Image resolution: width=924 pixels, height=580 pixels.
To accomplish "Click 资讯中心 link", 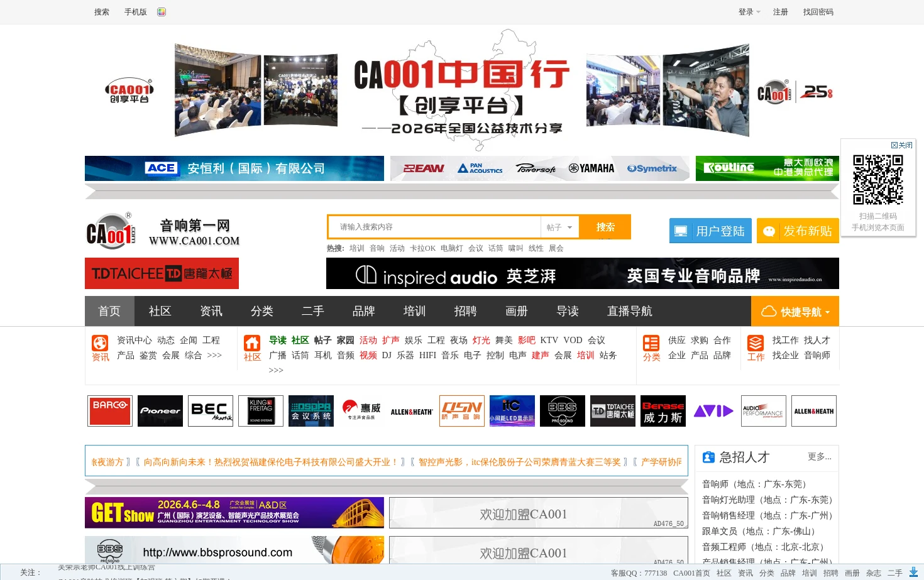I will (134, 340).
